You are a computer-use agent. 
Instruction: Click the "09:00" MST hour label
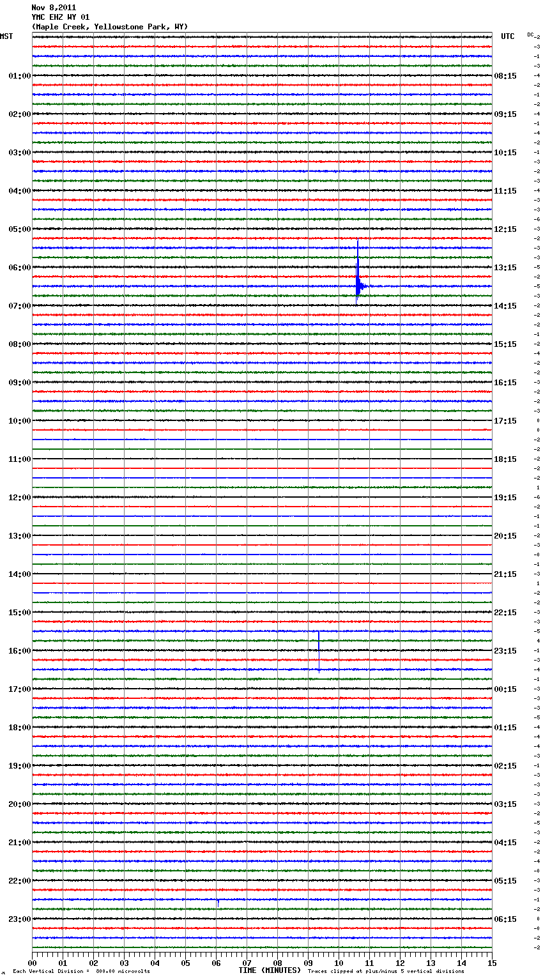click(x=20, y=383)
